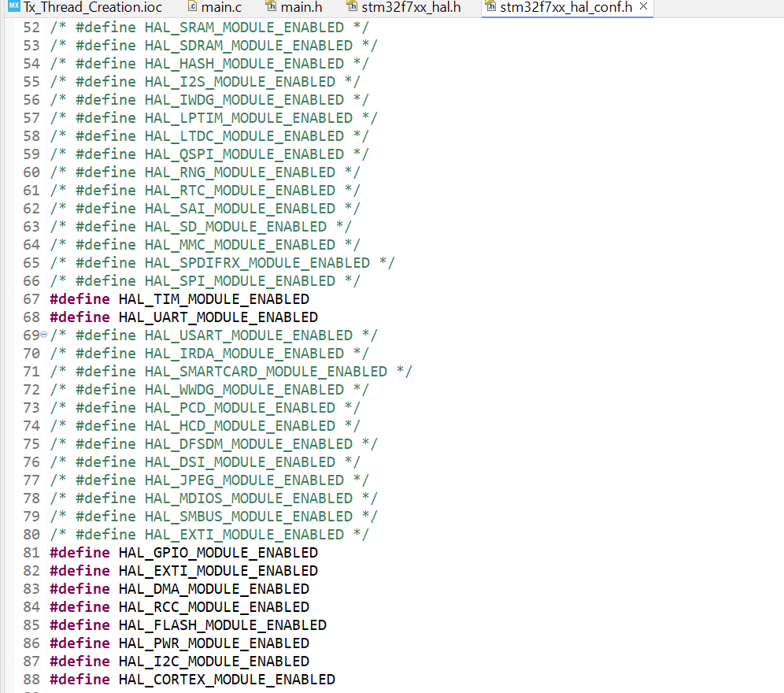Viewport: 784px width, 693px height.
Task: Click the header file icon of main.h
Action: point(271,6)
